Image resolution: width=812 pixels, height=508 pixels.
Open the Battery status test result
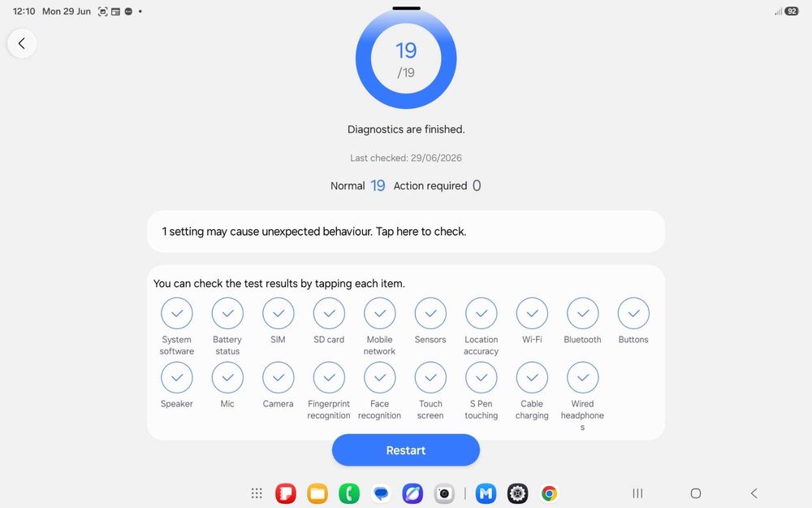pos(227,313)
